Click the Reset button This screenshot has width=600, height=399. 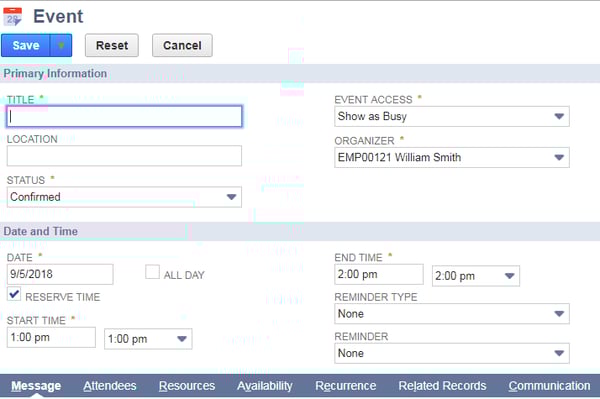click(x=112, y=45)
